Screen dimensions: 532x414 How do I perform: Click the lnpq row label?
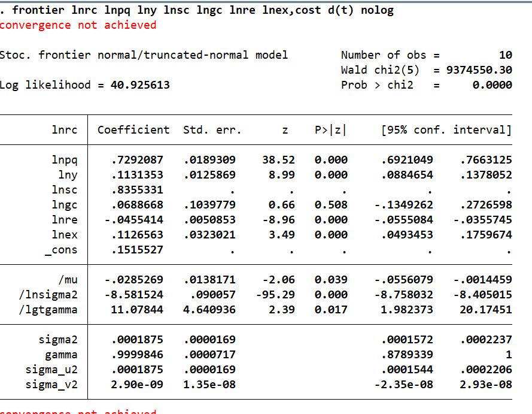(x=65, y=160)
